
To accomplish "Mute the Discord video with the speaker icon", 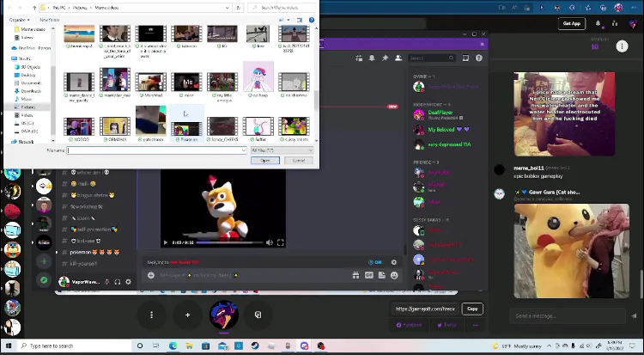I will 270,242.
